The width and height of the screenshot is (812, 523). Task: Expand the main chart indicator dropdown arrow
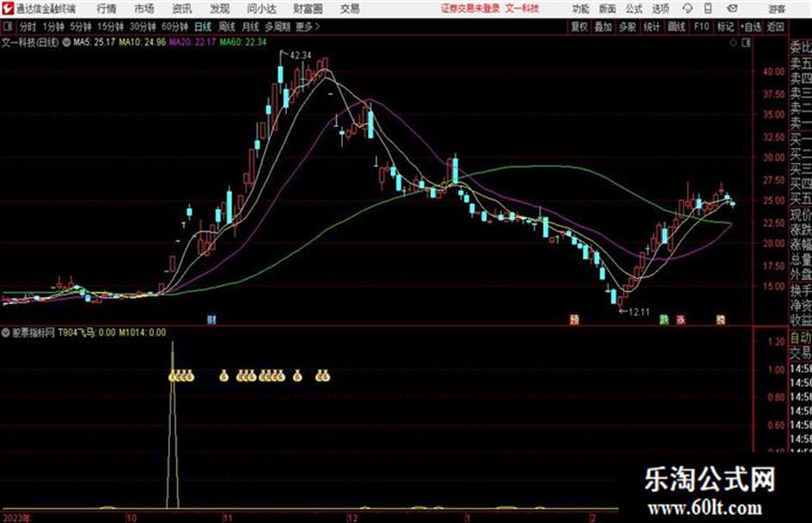tap(66, 42)
